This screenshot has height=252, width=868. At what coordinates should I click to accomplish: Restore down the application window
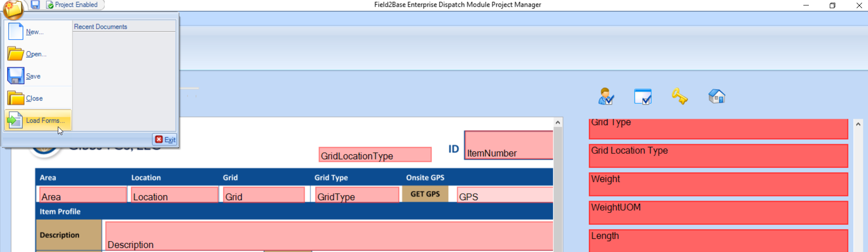832,5
